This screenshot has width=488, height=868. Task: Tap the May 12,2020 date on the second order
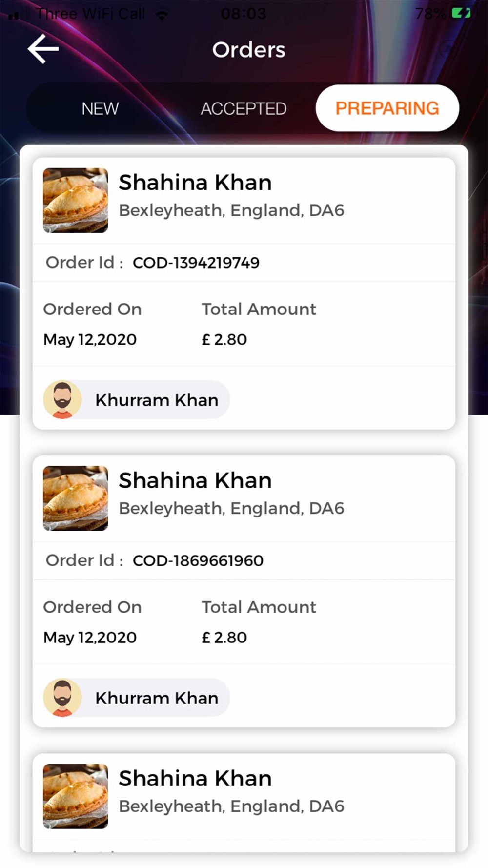(x=90, y=637)
